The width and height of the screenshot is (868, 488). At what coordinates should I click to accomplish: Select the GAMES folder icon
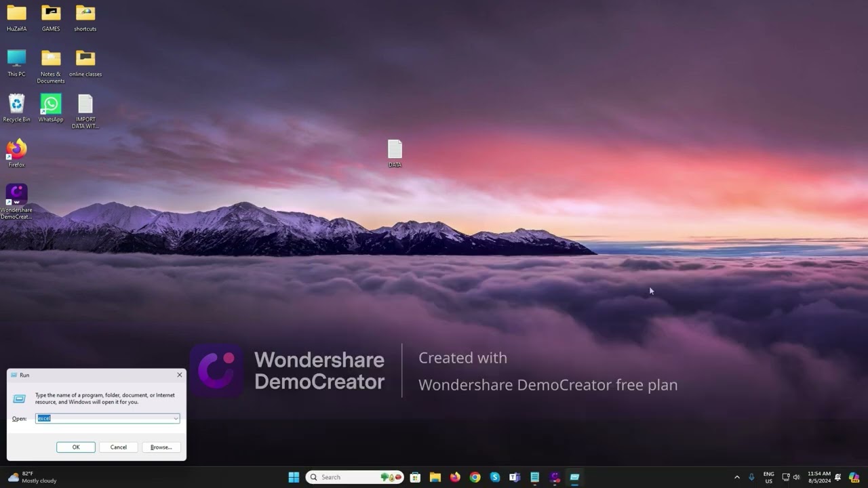pyautogui.click(x=51, y=18)
